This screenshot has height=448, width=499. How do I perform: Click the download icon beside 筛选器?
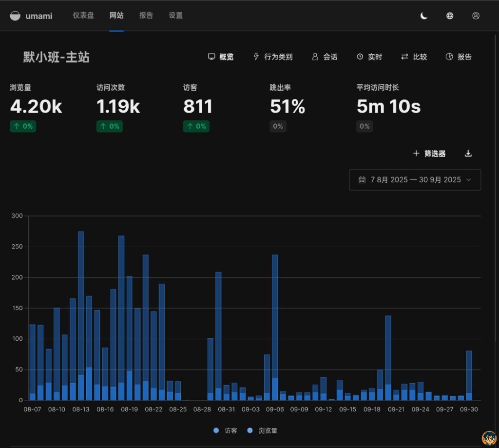[468, 154]
